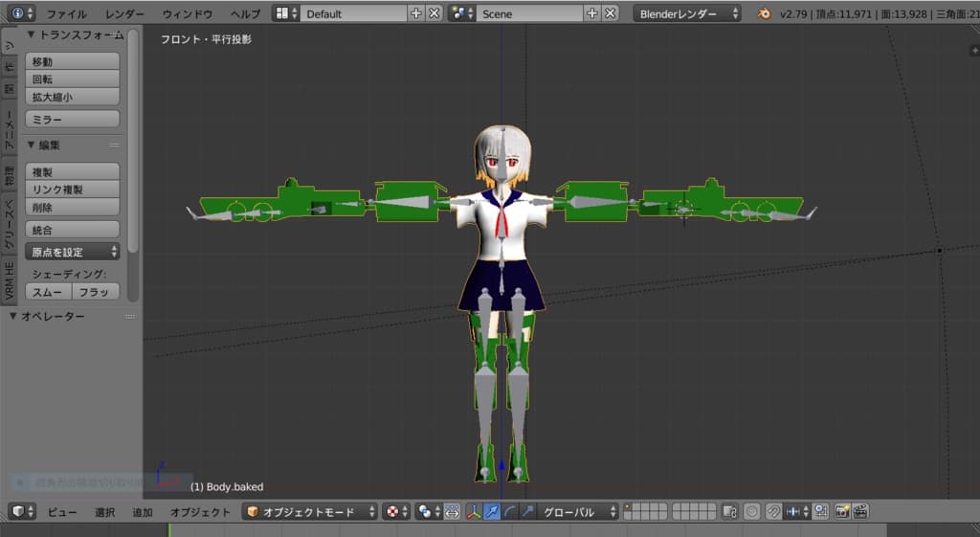Select the rotate manipulator arc icon
980x537 pixels.
click(x=509, y=512)
